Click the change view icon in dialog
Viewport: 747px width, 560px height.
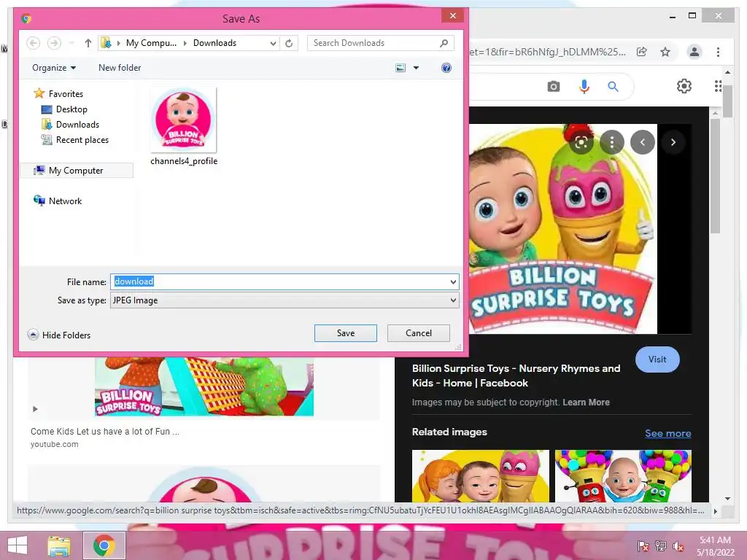point(400,68)
